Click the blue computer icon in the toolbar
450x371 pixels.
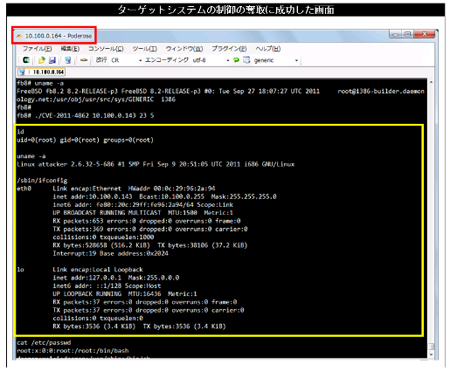click(x=68, y=60)
